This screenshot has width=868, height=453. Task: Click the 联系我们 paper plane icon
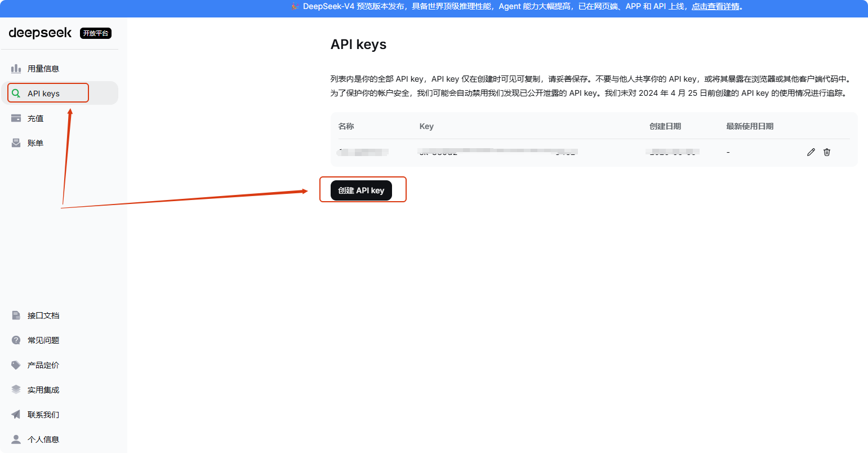(x=16, y=414)
